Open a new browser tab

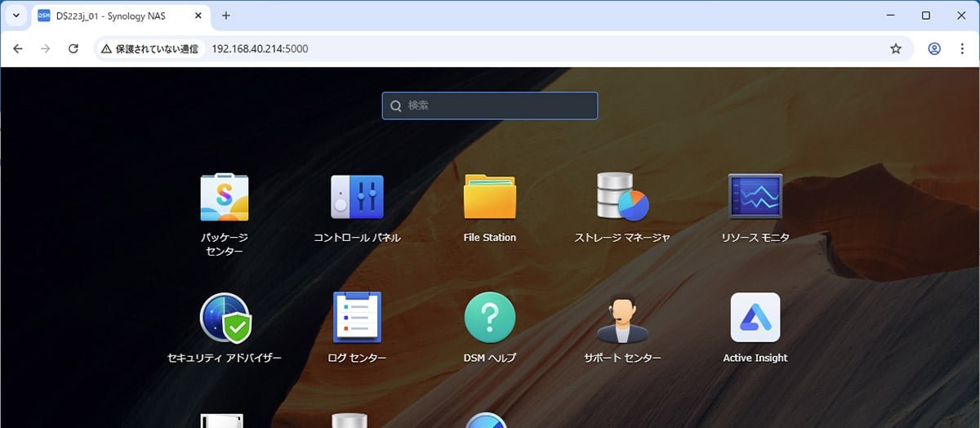tap(226, 16)
